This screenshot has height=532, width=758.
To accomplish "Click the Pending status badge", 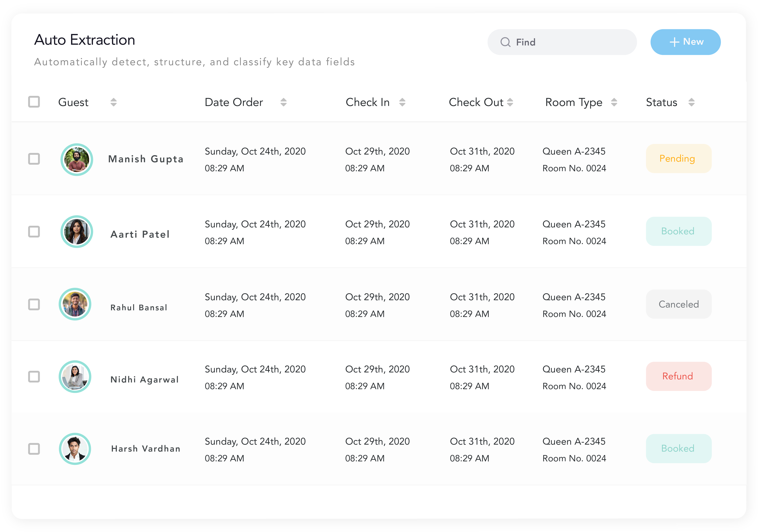I will click(x=678, y=158).
